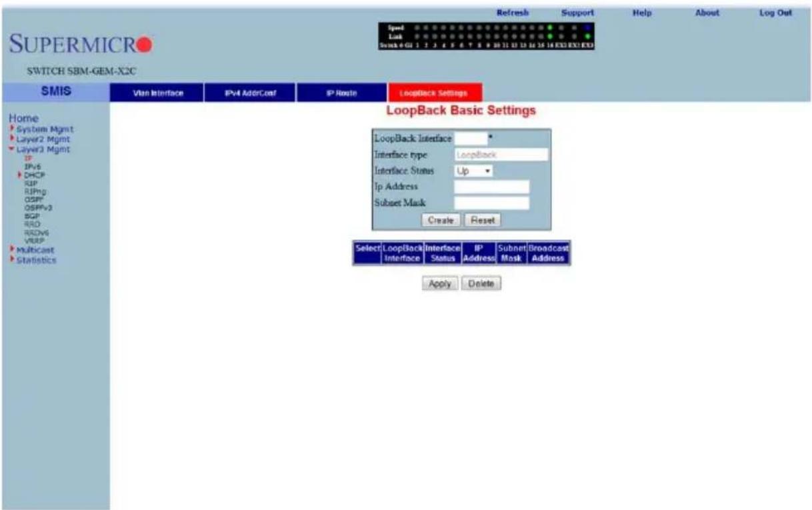Click the Subnet Mask column header
Viewport: 812px width, 510px height.
513,253
